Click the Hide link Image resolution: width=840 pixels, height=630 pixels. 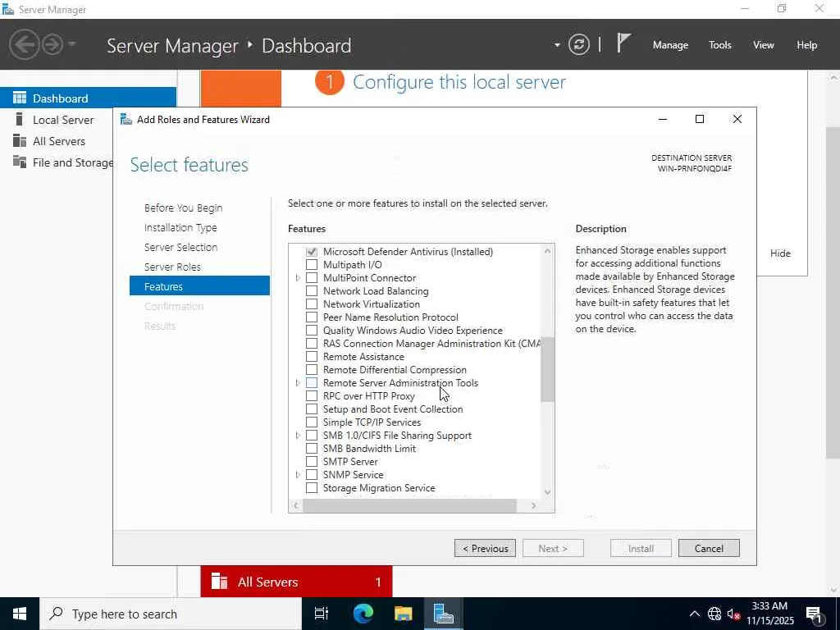coord(780,253)
